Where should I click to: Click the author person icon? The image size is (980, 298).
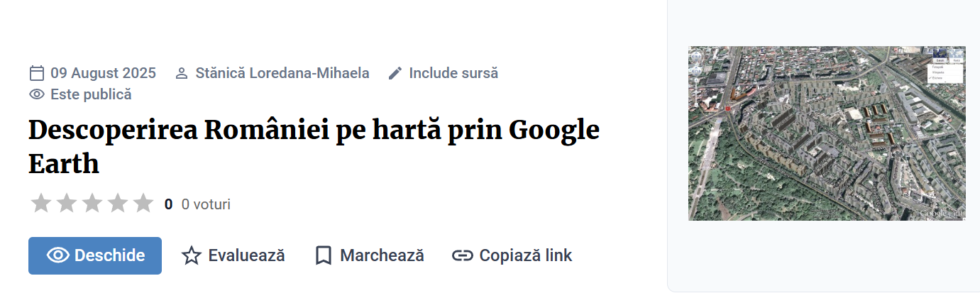[x=182, y=73]
